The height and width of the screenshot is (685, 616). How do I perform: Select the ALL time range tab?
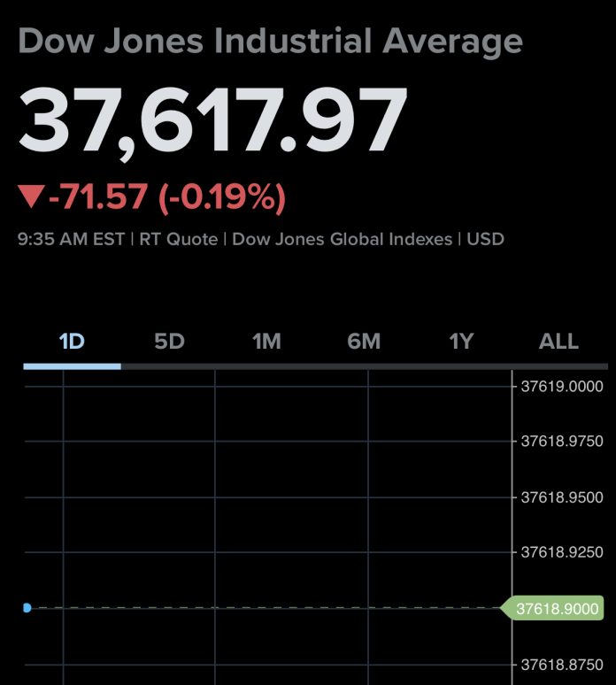(x=558, y=342)
